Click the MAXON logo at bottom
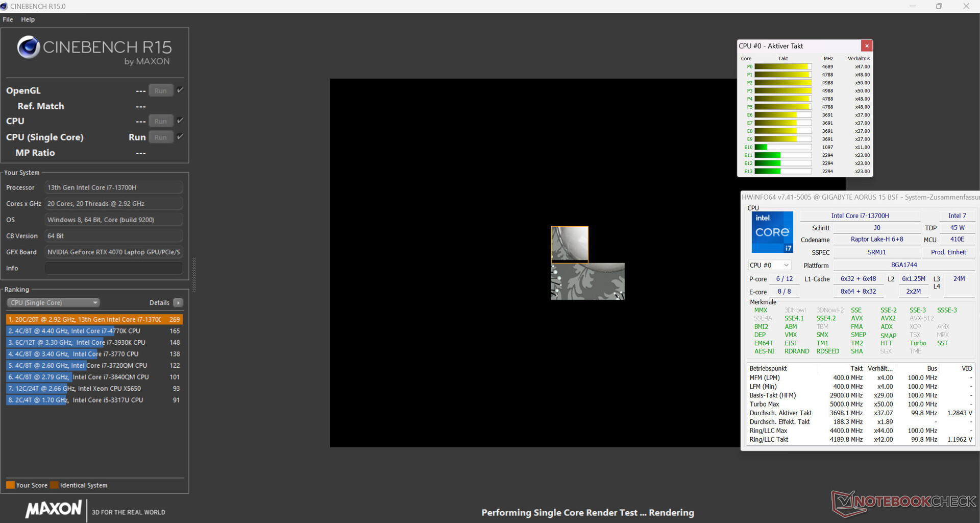 pos(54,509)
